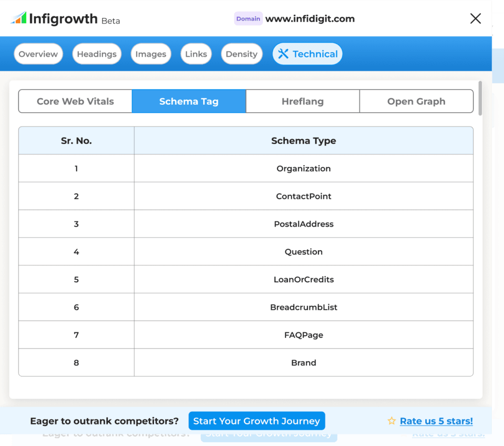The image size is (504, 446).
Task: Click the Domain badge label
Action: coord(248,19)
